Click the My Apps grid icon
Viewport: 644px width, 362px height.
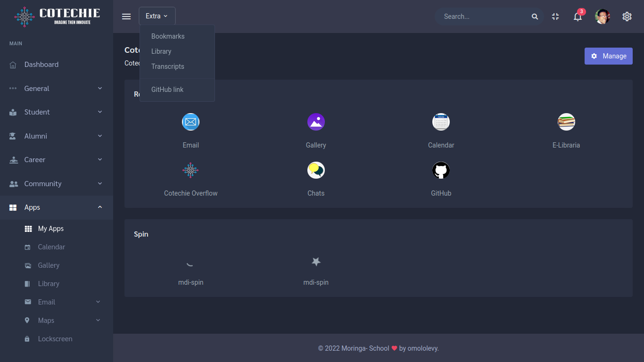click(x=28, y=229)
